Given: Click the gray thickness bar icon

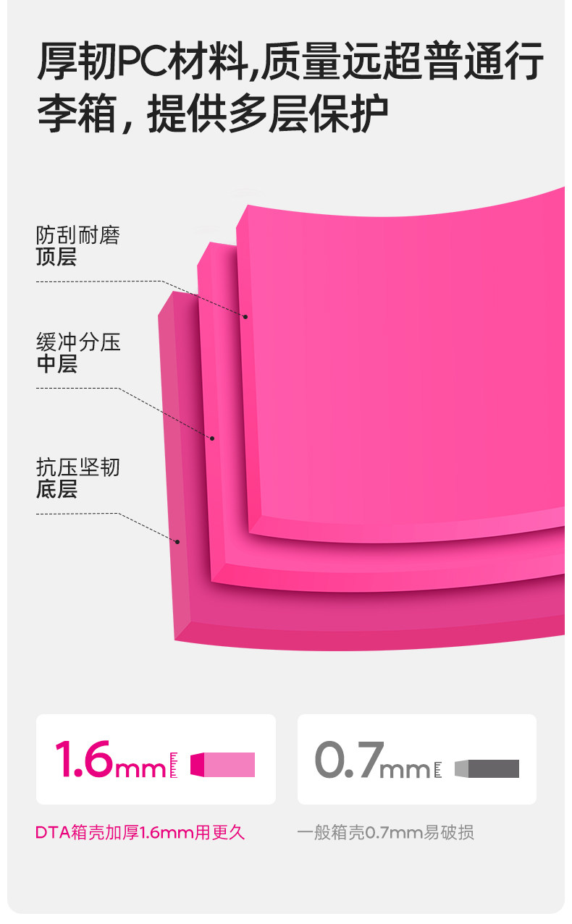Looking at the screenshot, I should tap(487, 768).
